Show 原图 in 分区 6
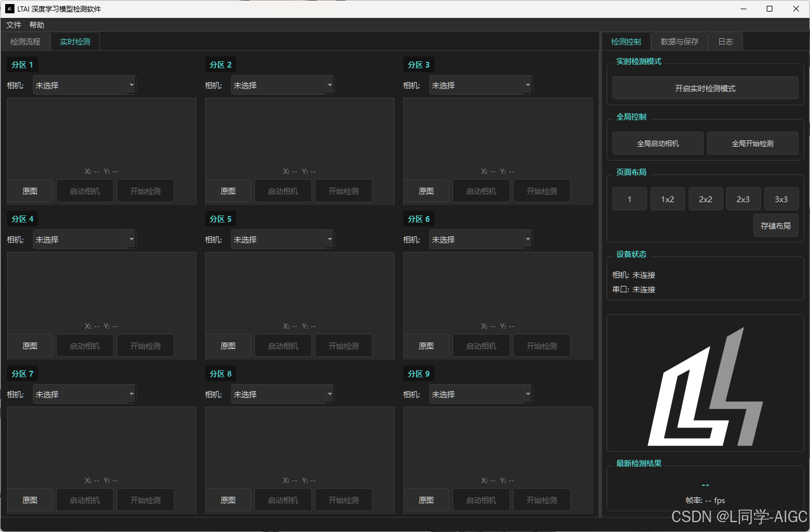This screenshot has height=532, width=810. [x=426, y=346]
